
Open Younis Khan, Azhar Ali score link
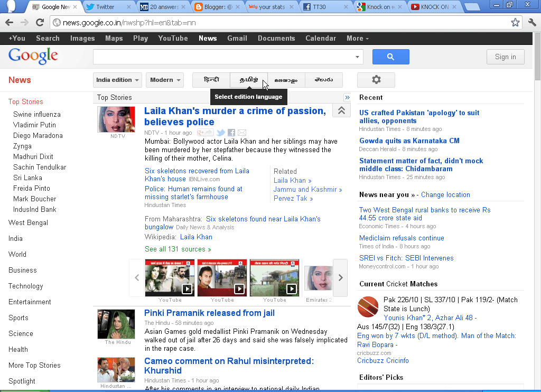[430, 318]
